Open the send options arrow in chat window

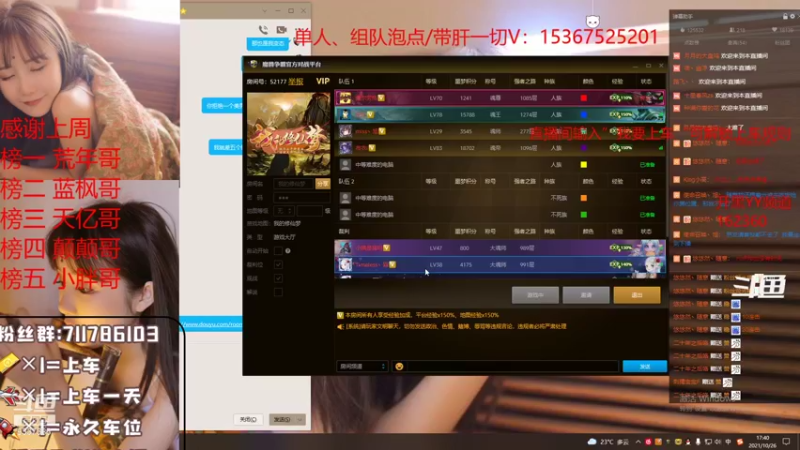click(x=300, y=419)
